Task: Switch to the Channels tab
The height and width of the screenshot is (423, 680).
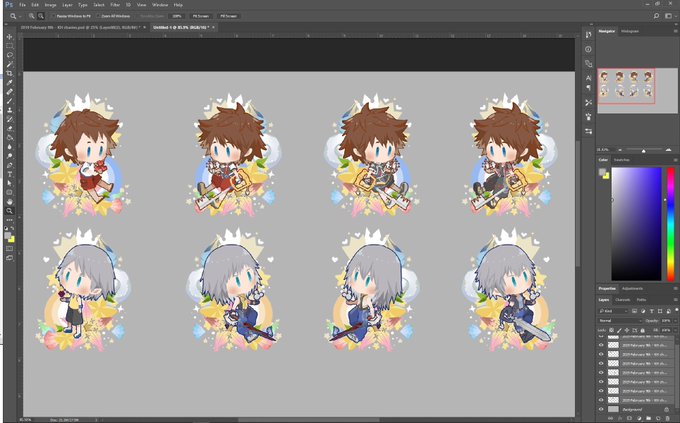Action: pos(622,300)
